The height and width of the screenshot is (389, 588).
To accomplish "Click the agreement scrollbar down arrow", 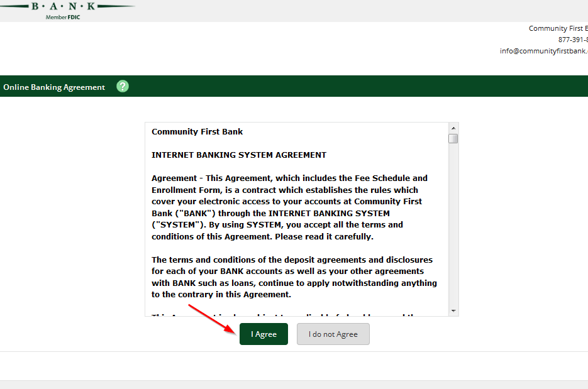I will pos(453,310).
